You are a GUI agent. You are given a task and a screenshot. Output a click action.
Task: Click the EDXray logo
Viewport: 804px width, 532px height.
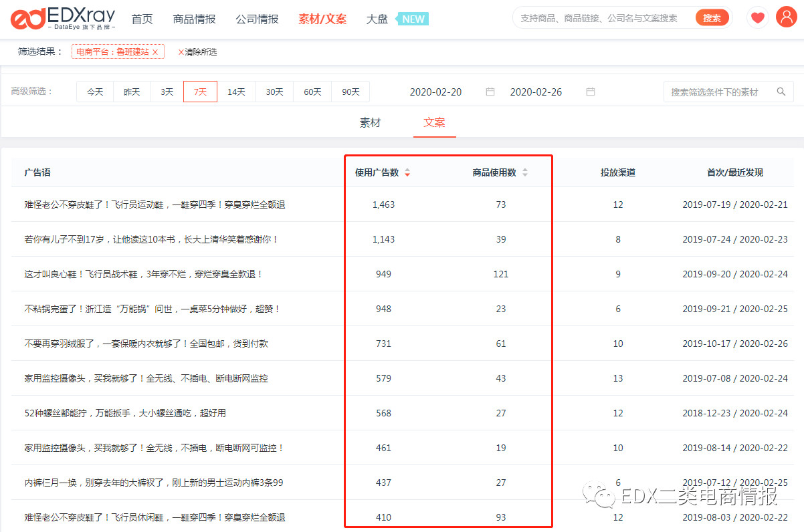(64, 17)
